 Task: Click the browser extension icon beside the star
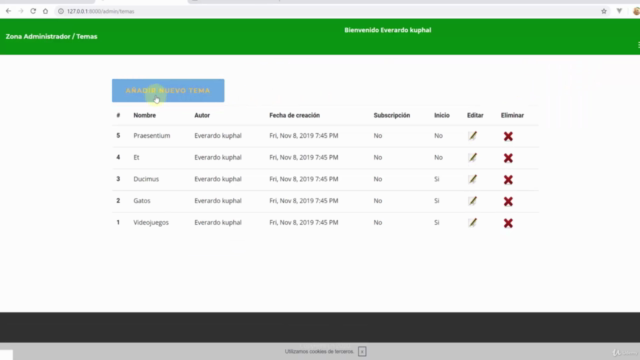(x=619, y=11)
